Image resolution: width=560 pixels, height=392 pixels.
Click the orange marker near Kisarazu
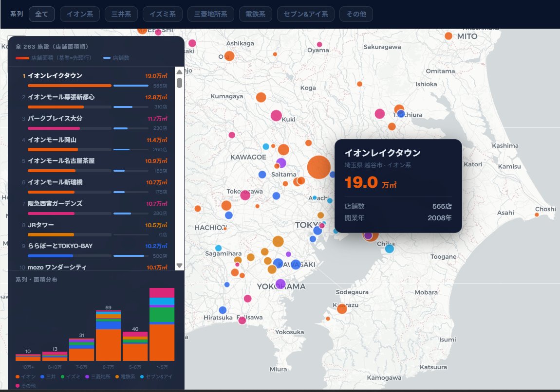[x=342, y=308]
